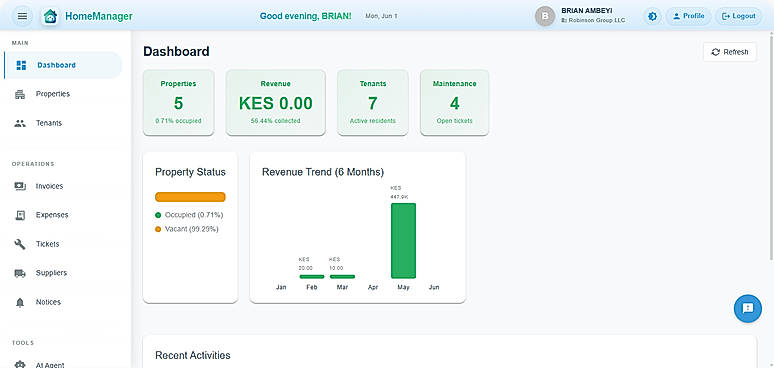Click the user avatar B
Image resolution: width=774 pixels, height=368 pixels.
click(x=545, y=16)
